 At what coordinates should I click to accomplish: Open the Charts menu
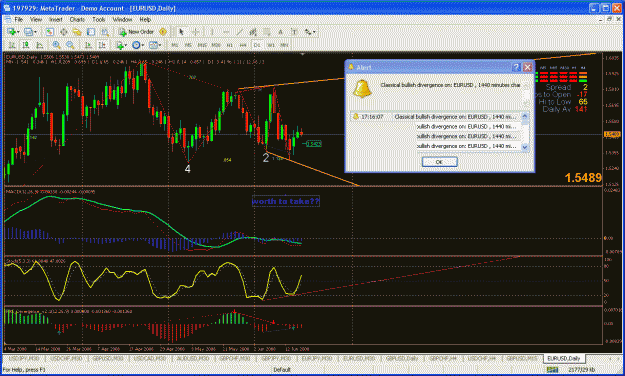[x=77, y=19]
